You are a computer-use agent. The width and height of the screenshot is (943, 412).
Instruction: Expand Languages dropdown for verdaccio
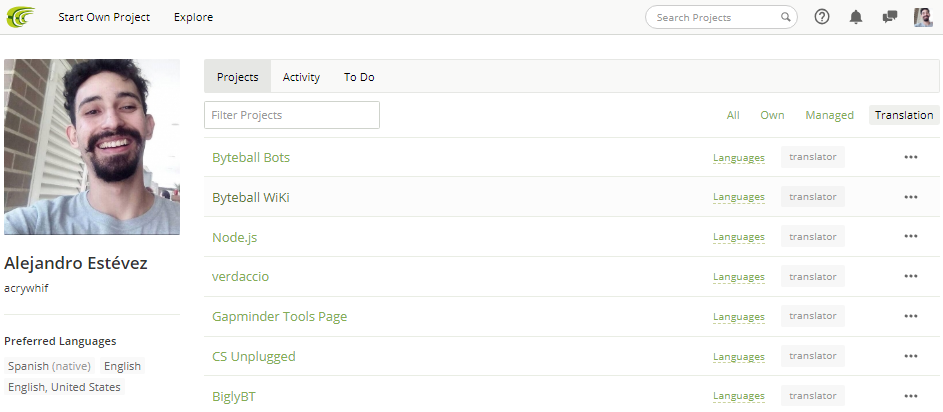tap(738, 277)
